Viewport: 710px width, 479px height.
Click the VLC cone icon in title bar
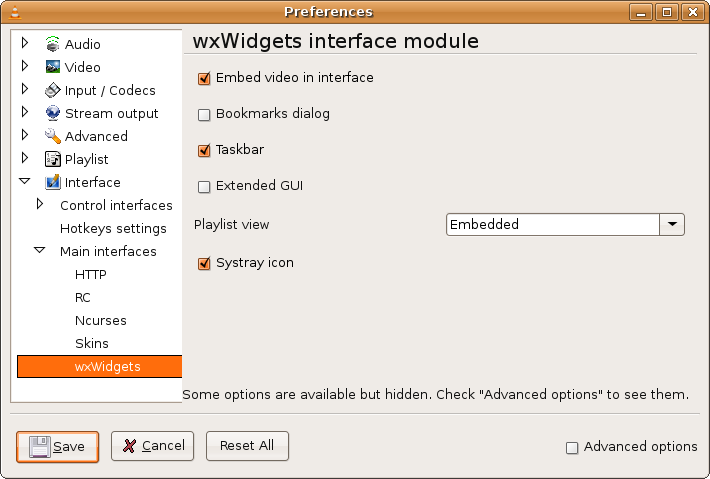click(x=15, y=12)
